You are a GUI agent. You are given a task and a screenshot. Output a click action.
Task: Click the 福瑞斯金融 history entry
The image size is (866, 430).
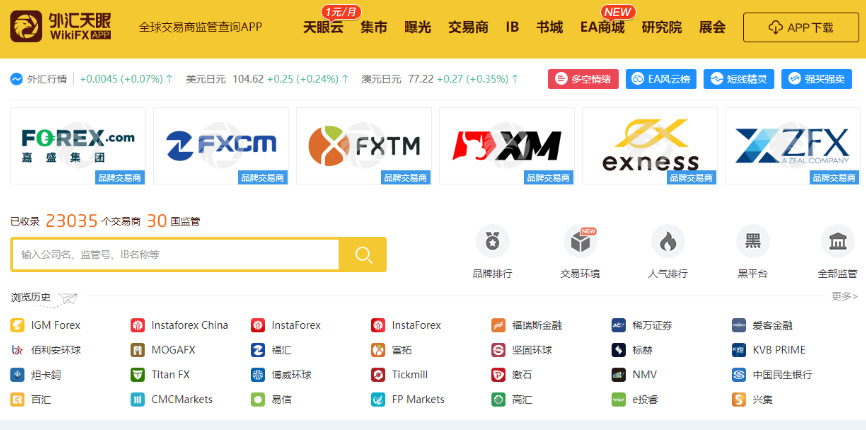click(x=526, y=325)
